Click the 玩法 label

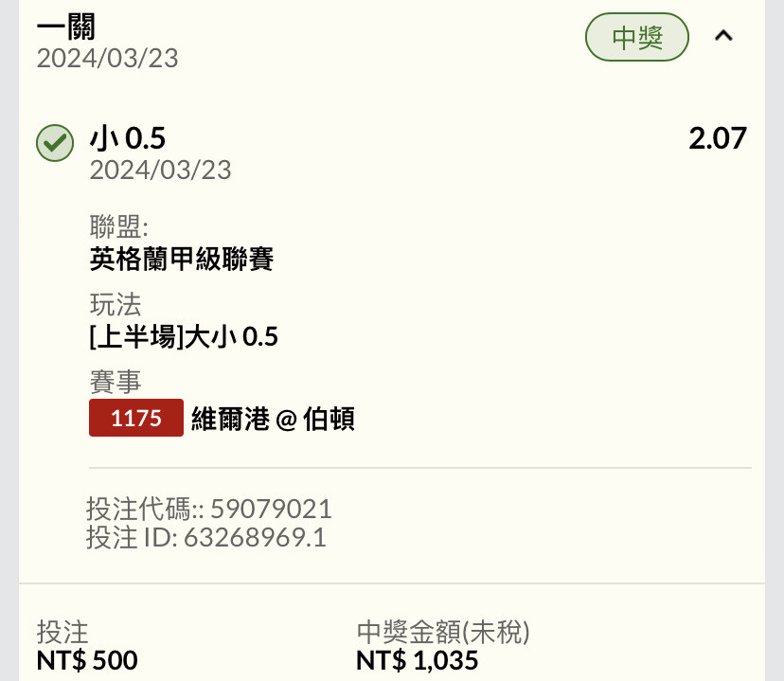116,304
